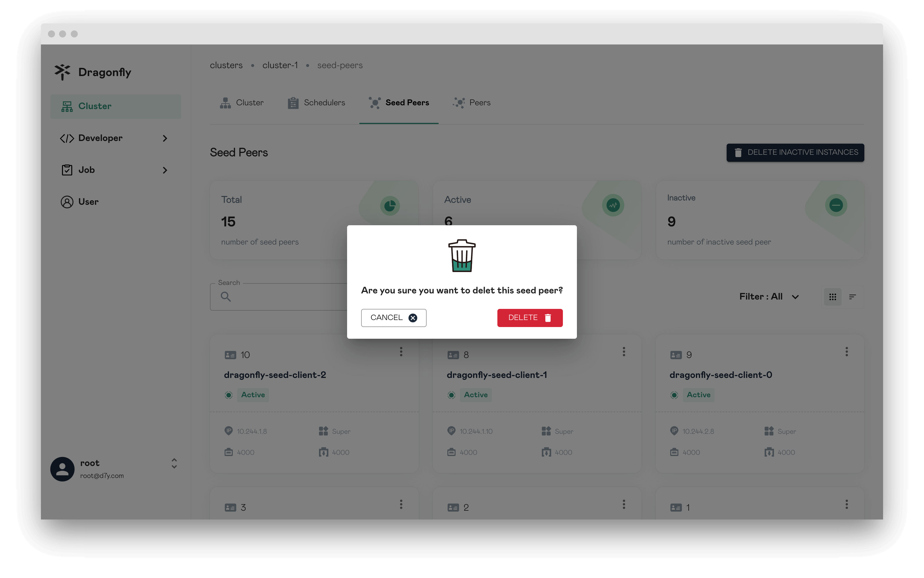This screenshot has height=578, width=924.
Task: Click the User sidebar icon
Action: coord(67,202)
